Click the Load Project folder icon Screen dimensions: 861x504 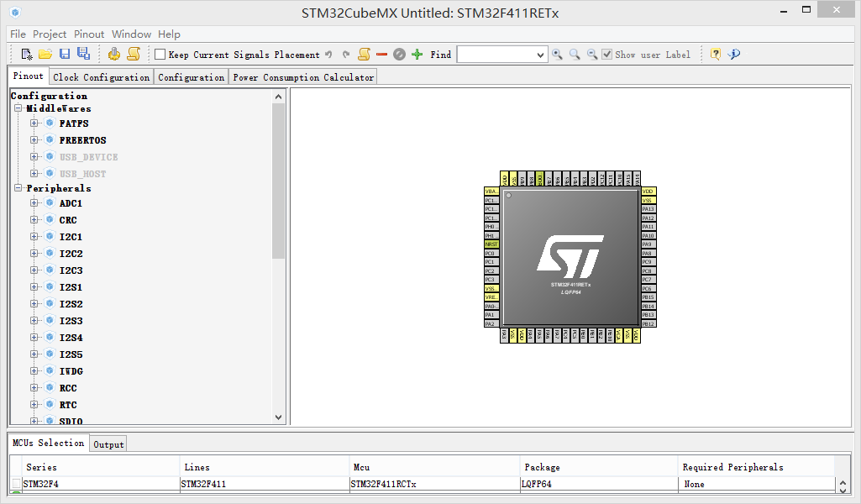pyautogui.click(x=45, y=54)
